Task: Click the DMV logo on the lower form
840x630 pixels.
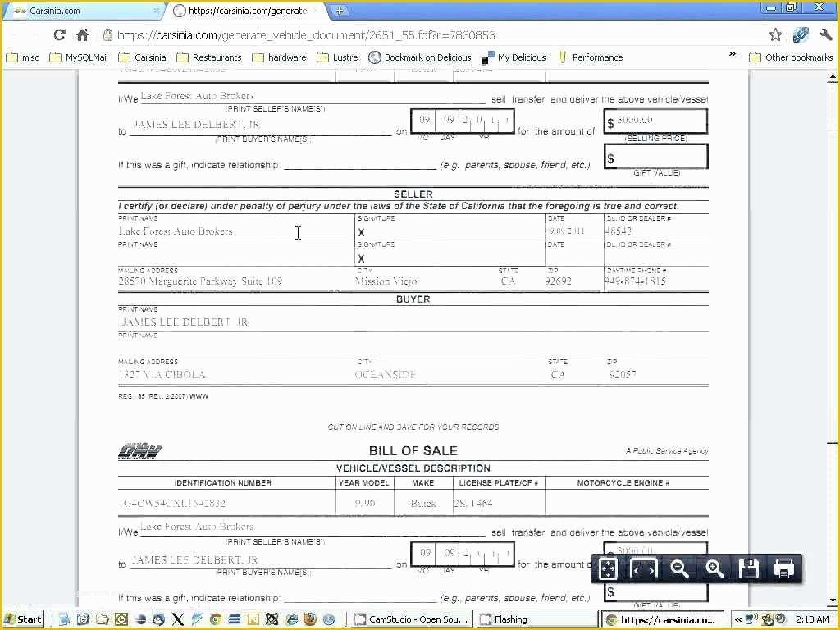Action: point(139,451)
